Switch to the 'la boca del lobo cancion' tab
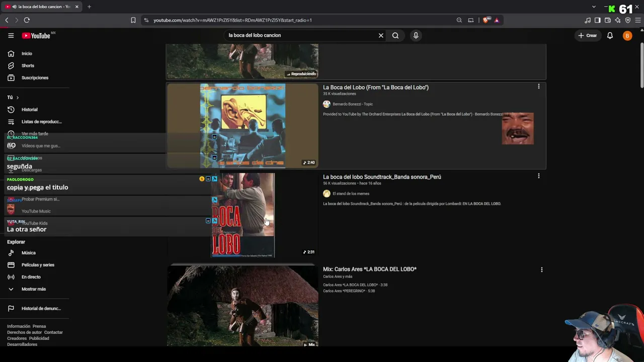The width and height of the screenshot is (644, 362). point(43,7)
